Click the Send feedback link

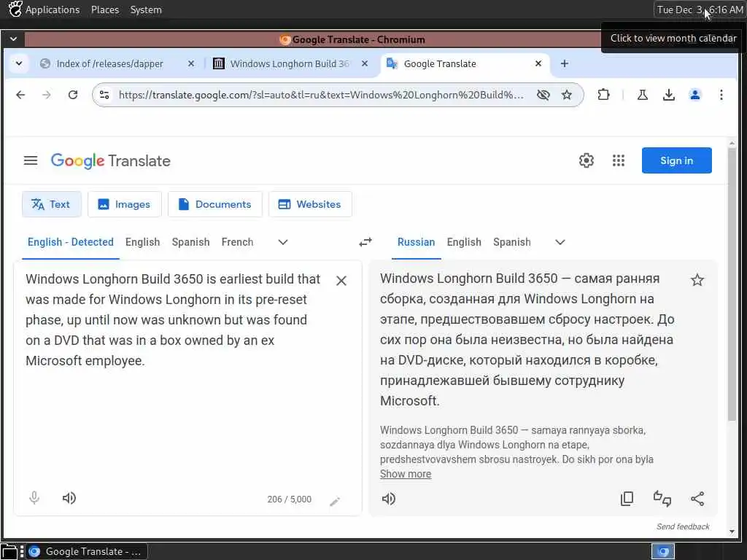pyautogui.click(x=683, y=526)
